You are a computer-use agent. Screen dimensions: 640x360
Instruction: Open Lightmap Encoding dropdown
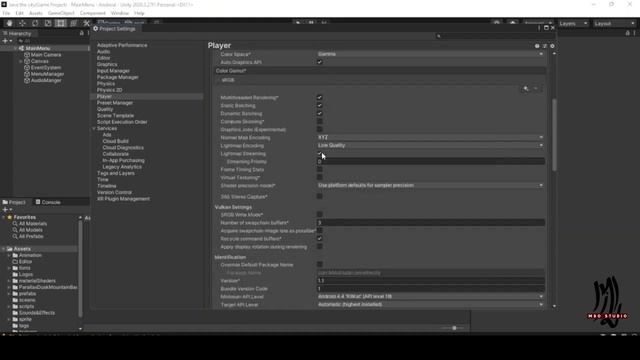click(431, 145)
